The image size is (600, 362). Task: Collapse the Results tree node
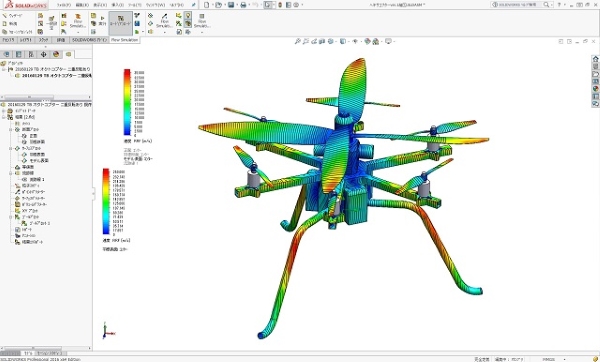(4, 117)
